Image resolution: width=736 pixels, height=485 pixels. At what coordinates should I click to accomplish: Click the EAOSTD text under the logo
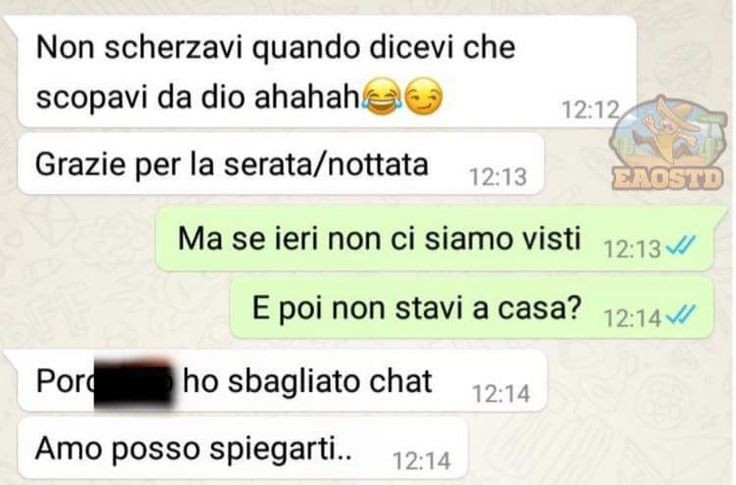pyautogui.click(x=667, y=179)
